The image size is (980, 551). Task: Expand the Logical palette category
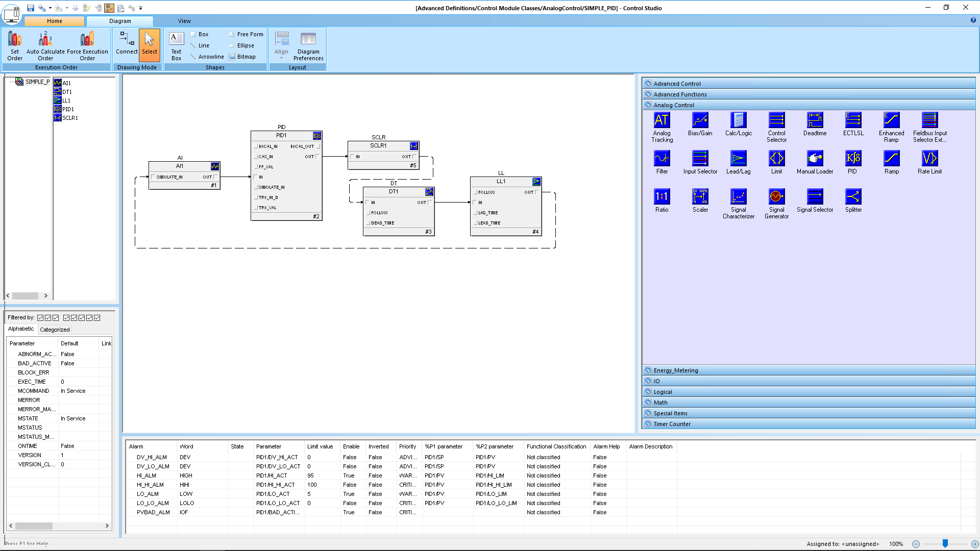click(663, 392)
